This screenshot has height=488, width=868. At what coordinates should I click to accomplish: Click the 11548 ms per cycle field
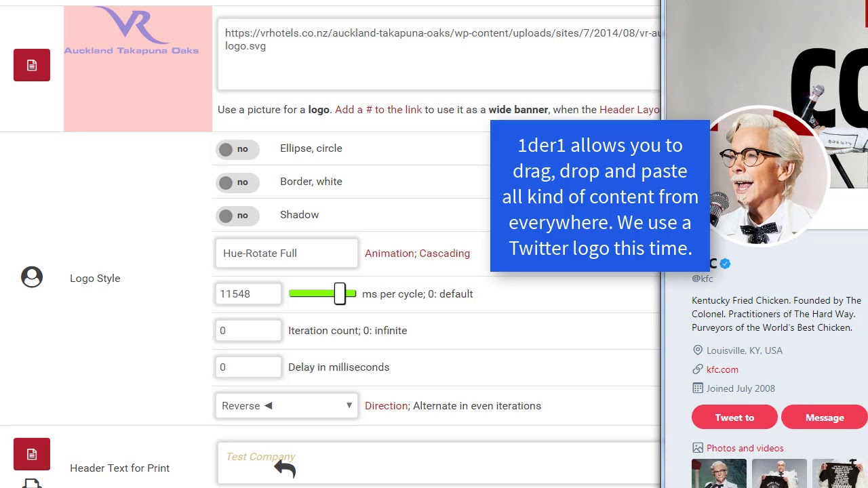pos(248,294)
